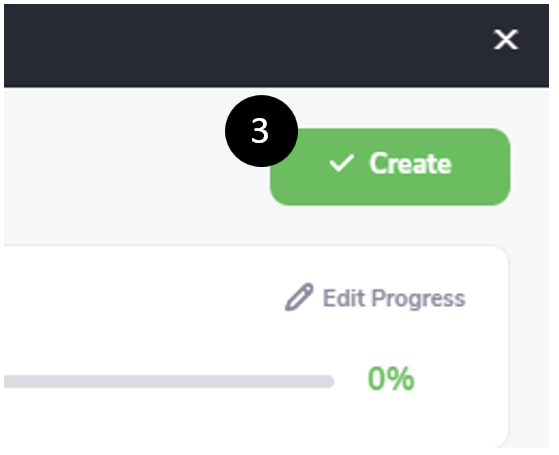Click the percent sign in 0%
559x455 pixels.
tap(401, 379)
